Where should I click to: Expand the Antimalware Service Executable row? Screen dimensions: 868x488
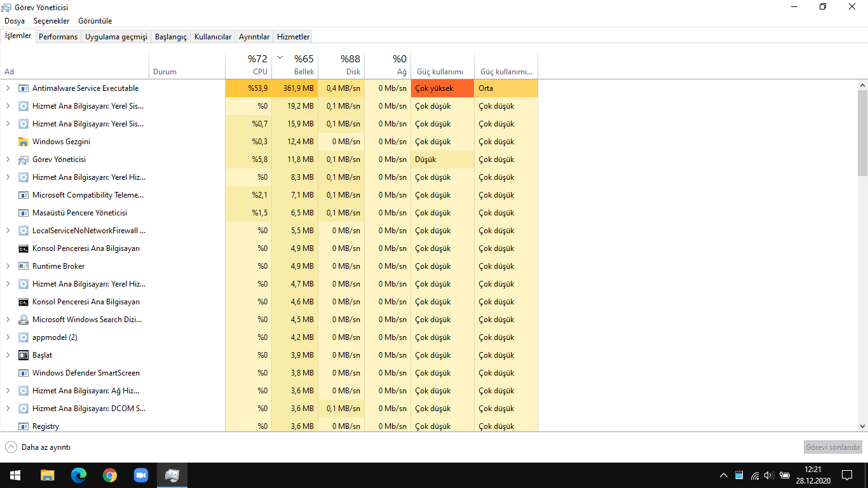click(8, 88)
